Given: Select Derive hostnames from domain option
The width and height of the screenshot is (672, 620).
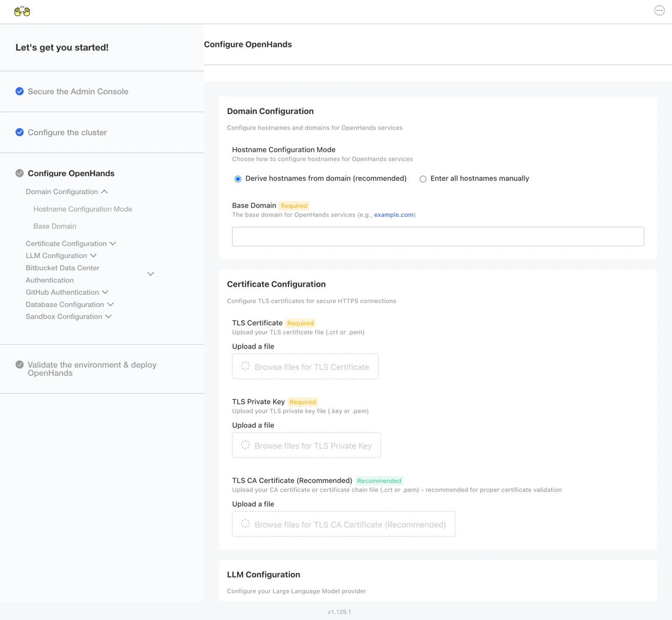Looking at the screenshot, I should click(x=238, y=179).
